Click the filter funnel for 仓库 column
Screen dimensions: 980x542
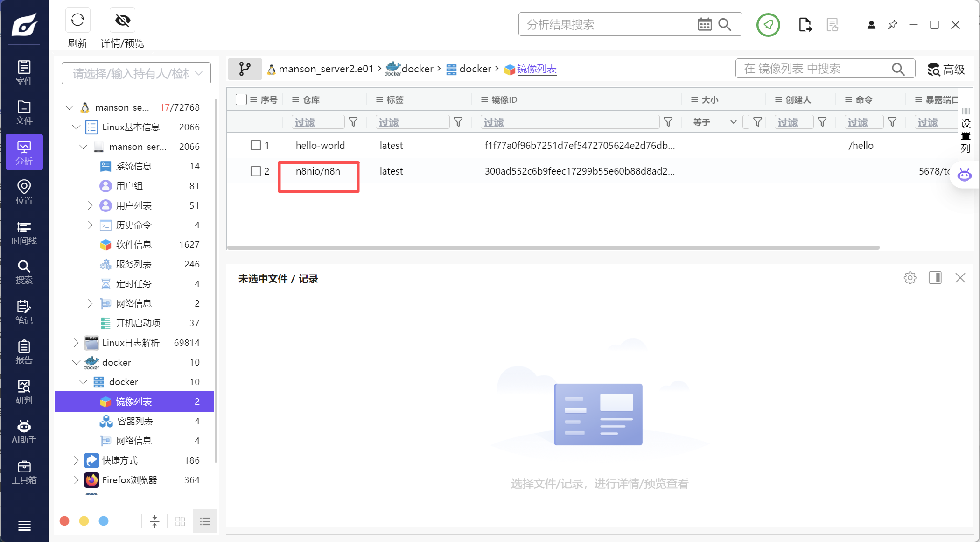[x=353, y=122]
